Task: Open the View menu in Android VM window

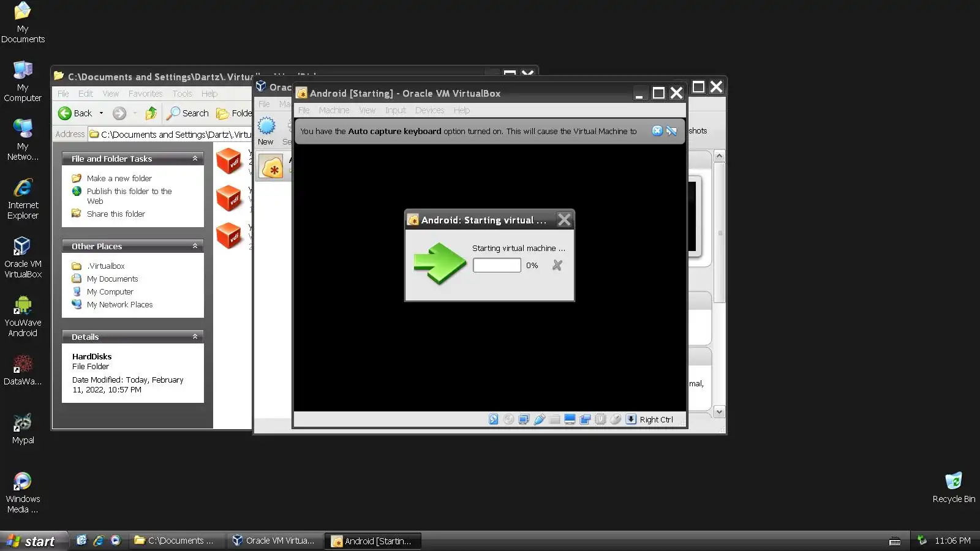Action: pos(367,110)
